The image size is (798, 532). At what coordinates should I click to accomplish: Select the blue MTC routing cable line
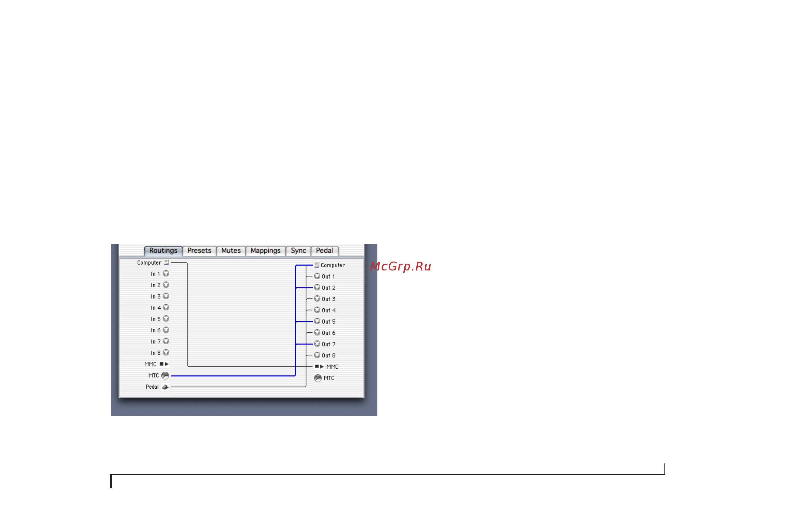coord(233,376)
